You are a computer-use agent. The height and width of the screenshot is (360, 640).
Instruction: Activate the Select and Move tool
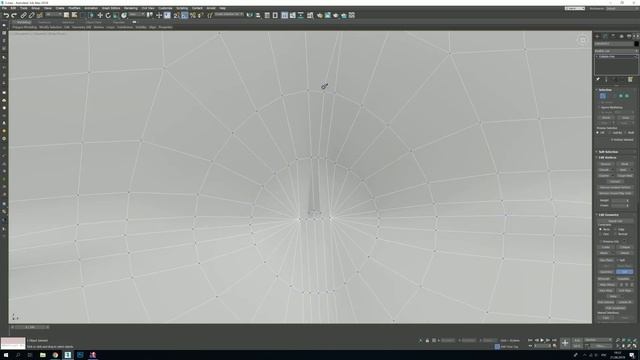[x=100, y=15]
